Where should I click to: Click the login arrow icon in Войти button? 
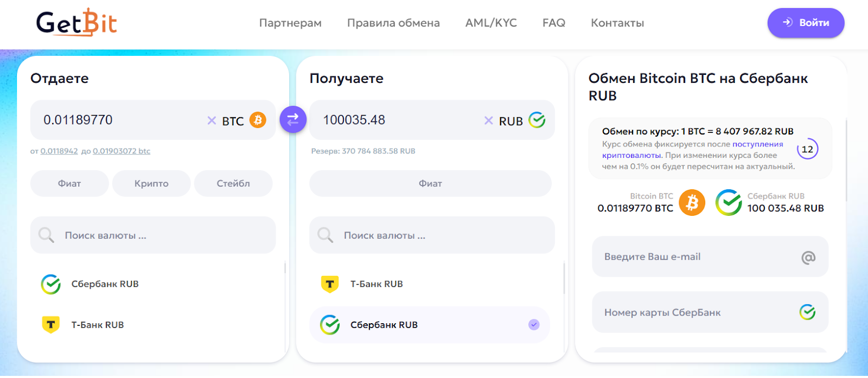coord(788,22)
